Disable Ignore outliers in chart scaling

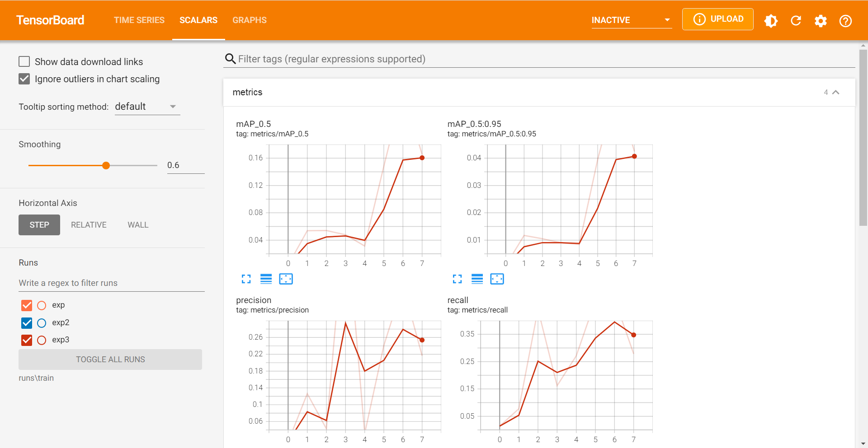click(24, 79)
